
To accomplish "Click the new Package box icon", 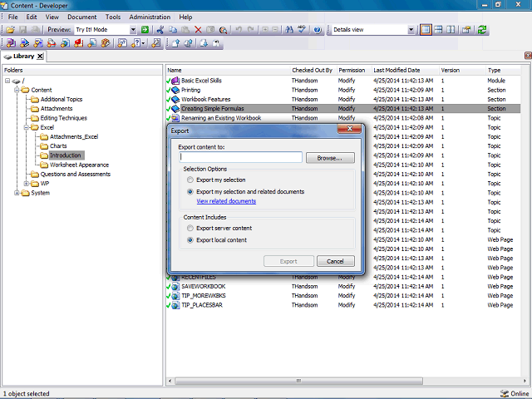I will [x=106, y=43].
